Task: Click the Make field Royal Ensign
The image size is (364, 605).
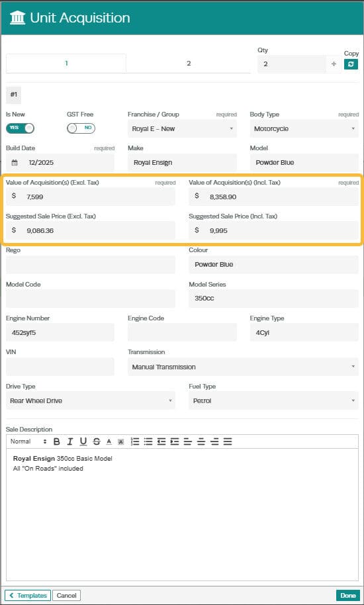Action: [183, 162]
